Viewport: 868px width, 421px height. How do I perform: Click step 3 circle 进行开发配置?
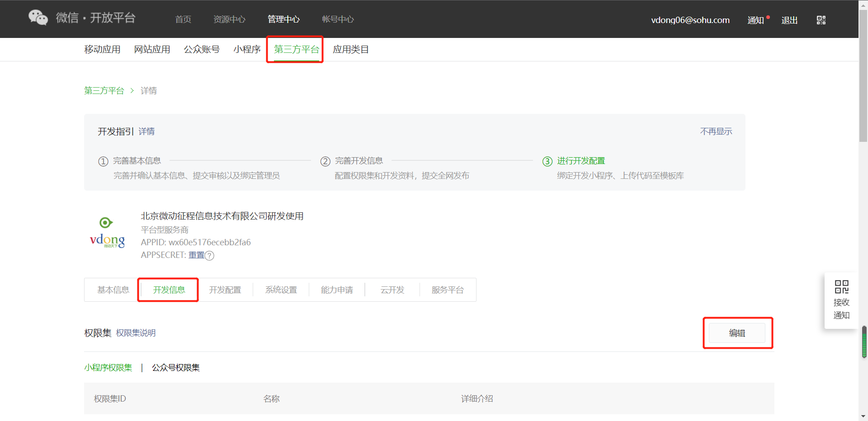547,161
